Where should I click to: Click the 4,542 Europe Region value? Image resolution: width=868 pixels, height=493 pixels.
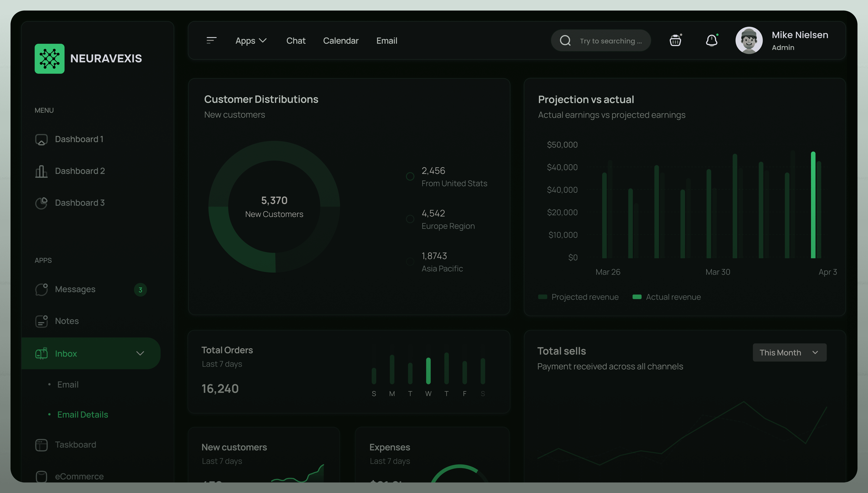pyautogui.click(x=433, y=213)
